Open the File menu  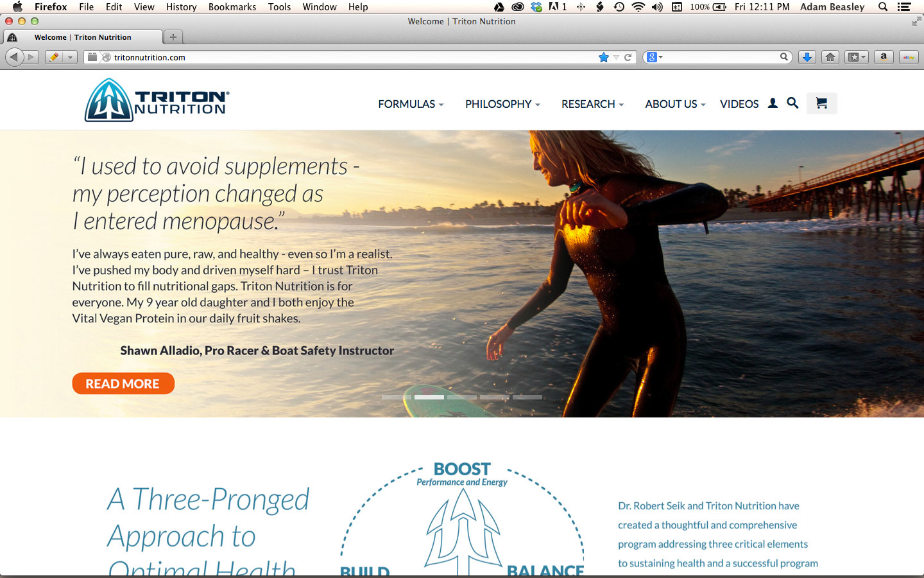tap(86, 7)
